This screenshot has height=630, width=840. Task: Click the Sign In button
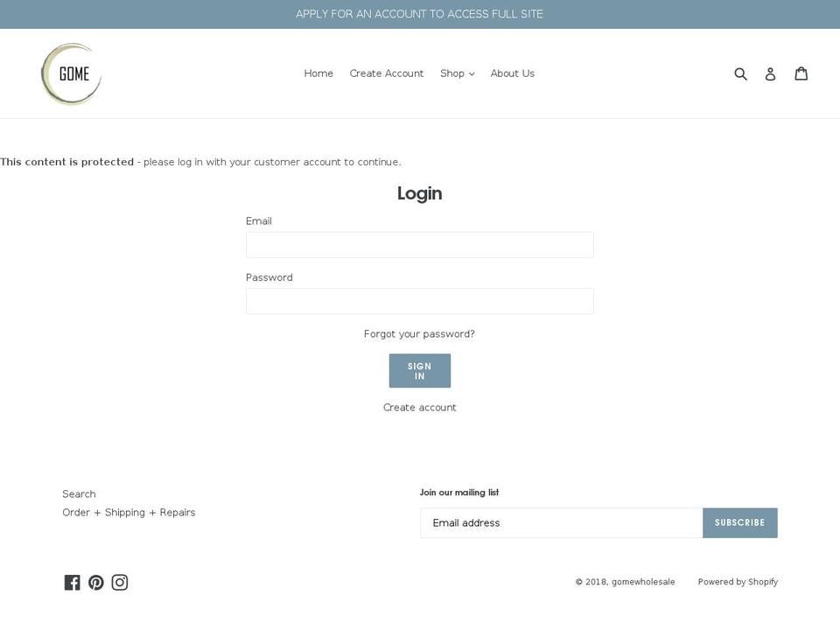coord(419,371)
